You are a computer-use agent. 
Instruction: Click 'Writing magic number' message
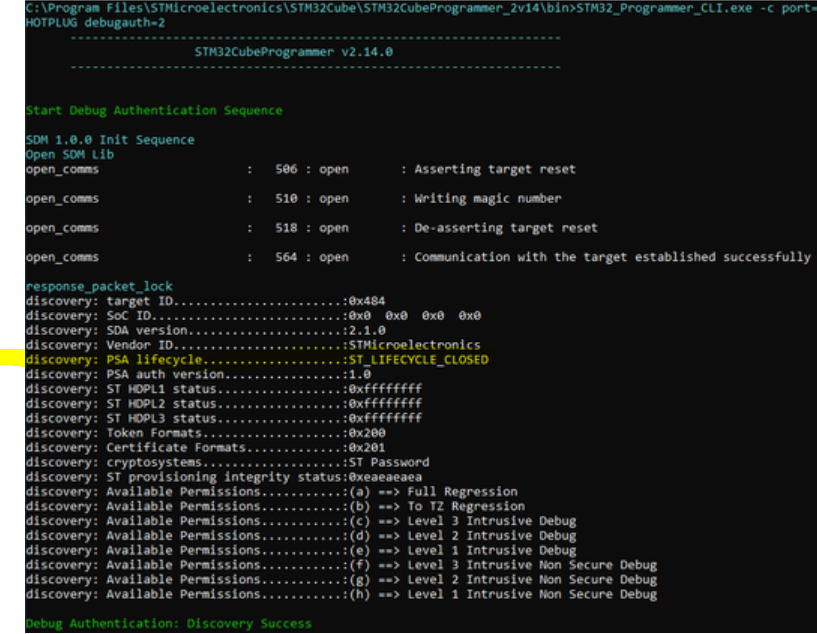click(x=488, y=198)
